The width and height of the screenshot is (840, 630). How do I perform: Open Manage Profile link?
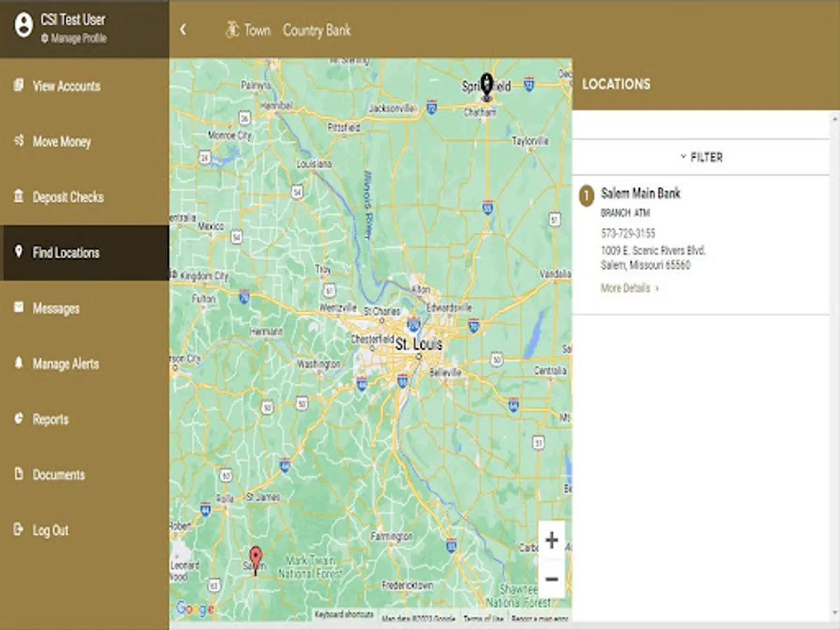73,39
